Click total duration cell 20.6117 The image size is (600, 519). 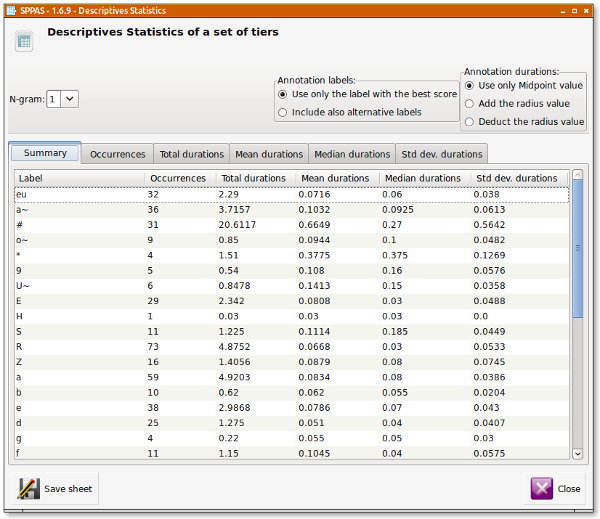(x=237, y=225)
